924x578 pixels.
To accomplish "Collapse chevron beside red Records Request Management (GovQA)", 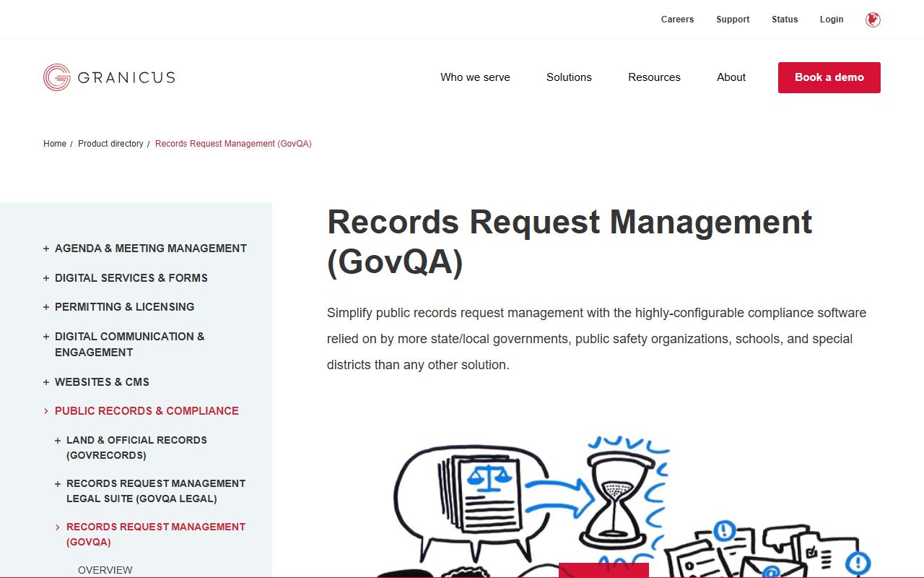I will [x=58, y=527].
